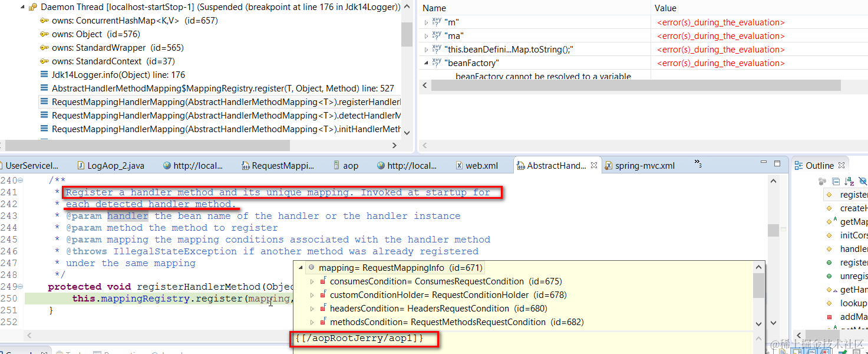Switch to the aop editor tab
This screenshot has height=354, width=868.
(345, 166)
